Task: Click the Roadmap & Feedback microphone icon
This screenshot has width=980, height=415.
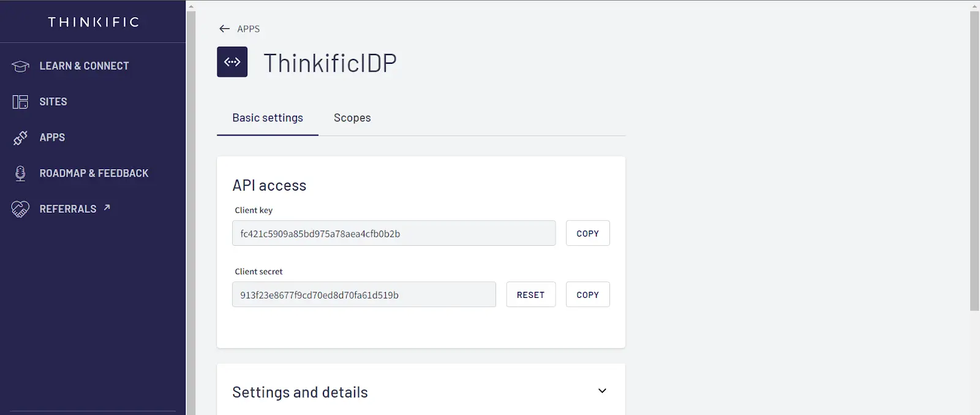Action: click(20, 173)
